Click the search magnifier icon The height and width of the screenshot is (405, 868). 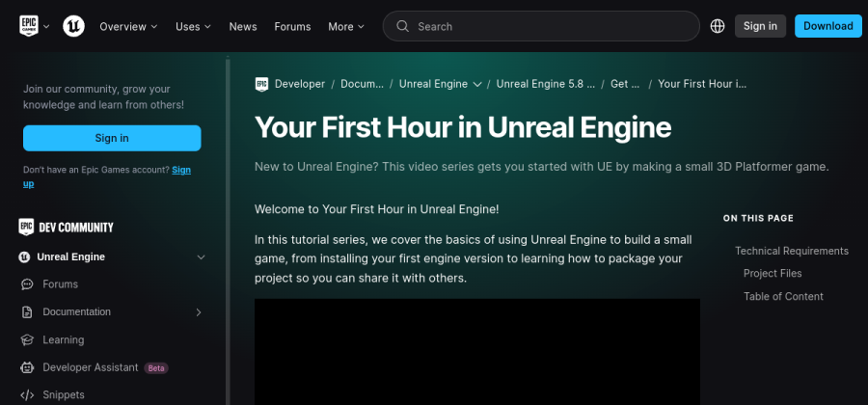tap(403, 26)
